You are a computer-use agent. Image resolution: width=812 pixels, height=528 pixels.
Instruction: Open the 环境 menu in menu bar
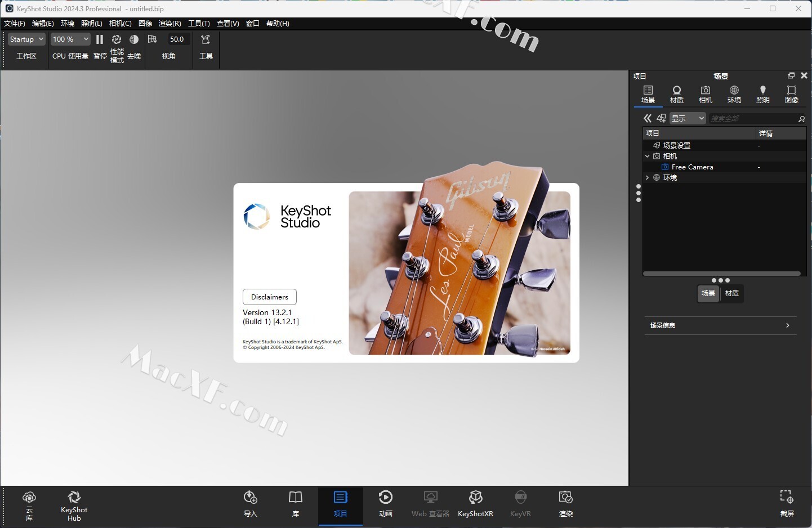[x=68, y=24]
